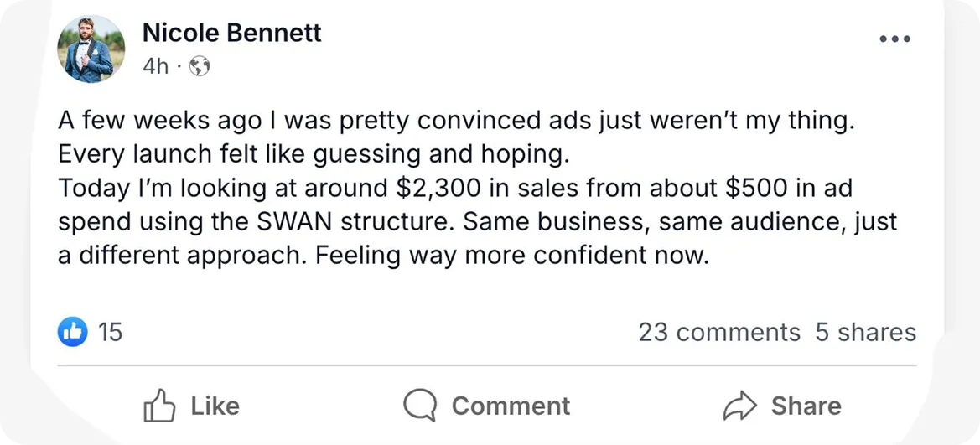Viewport: 980px width, 445px height.
Task: Open the three-dot post options menu
Action: (894, 39)
